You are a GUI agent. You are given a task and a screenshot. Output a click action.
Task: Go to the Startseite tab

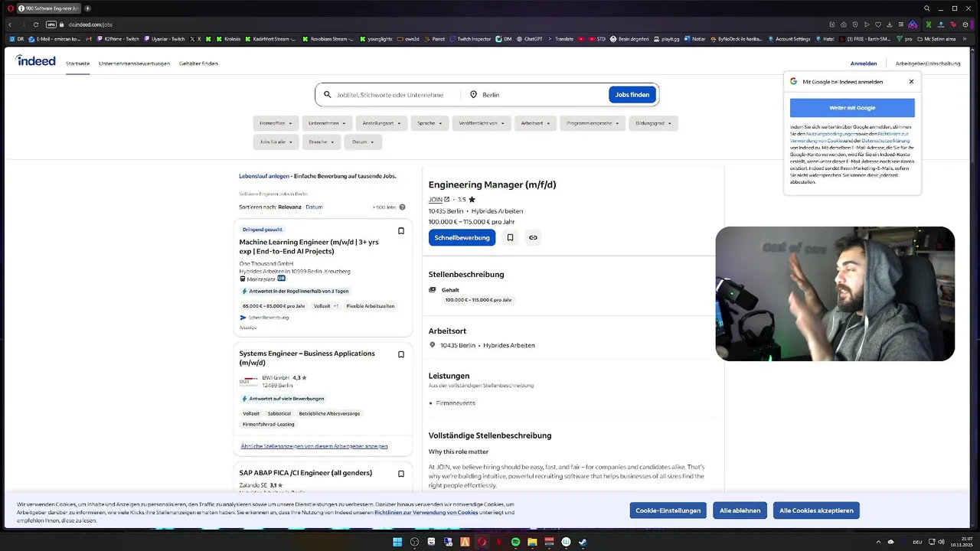pyautogui.click(x=77, y=64)
